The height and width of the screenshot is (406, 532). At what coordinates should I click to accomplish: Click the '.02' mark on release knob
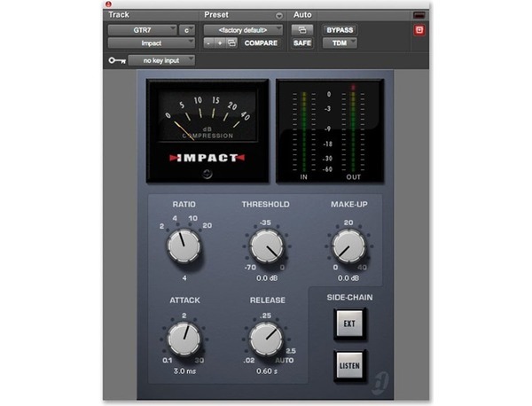249,360
